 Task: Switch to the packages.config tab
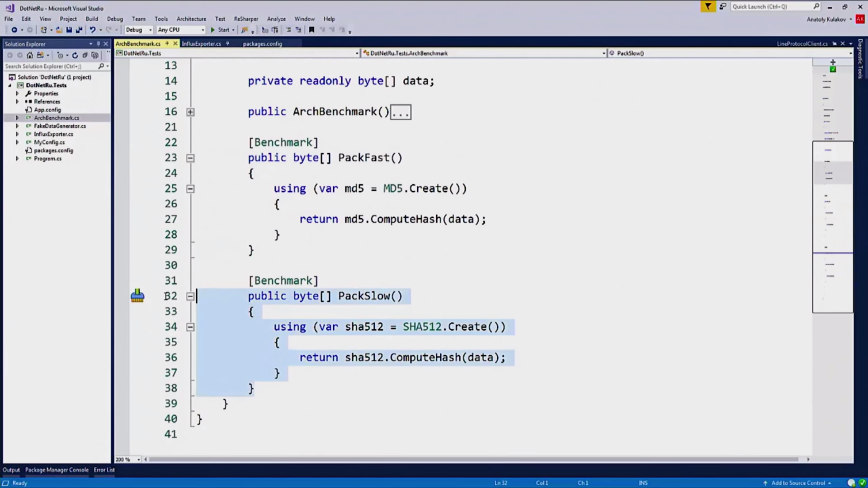click(262, 44)
